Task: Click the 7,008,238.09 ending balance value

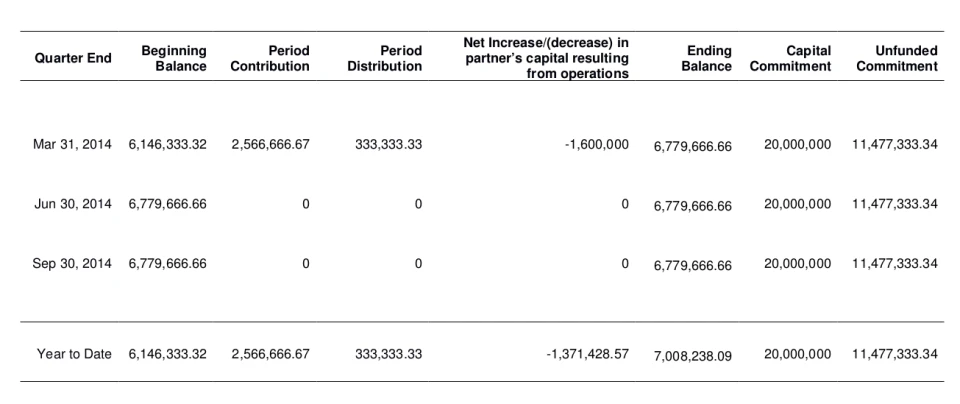Action: [692, 356]
